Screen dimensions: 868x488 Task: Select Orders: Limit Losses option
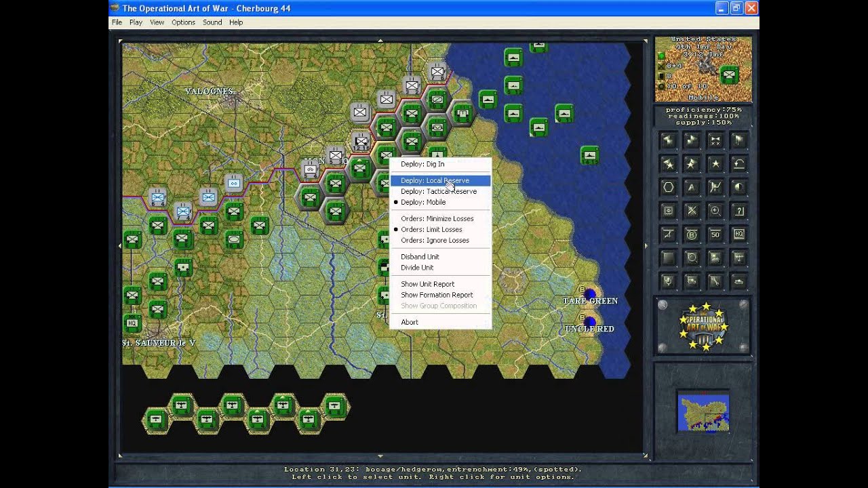point(440,229)
